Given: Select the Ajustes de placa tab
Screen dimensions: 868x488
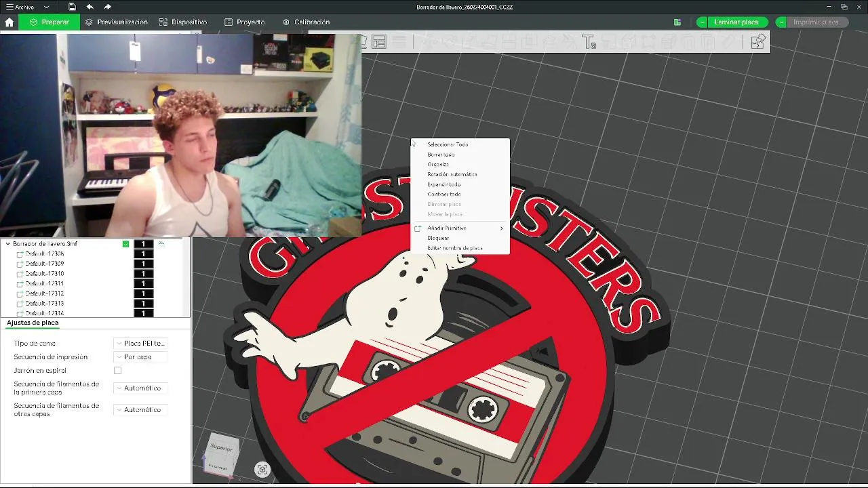Looking at the screenshot, I should (x=33, y=323).
